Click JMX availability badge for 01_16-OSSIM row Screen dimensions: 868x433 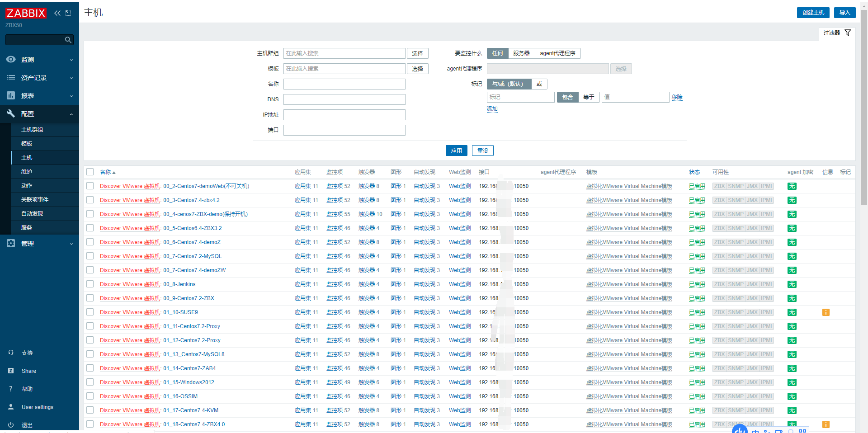752,396
